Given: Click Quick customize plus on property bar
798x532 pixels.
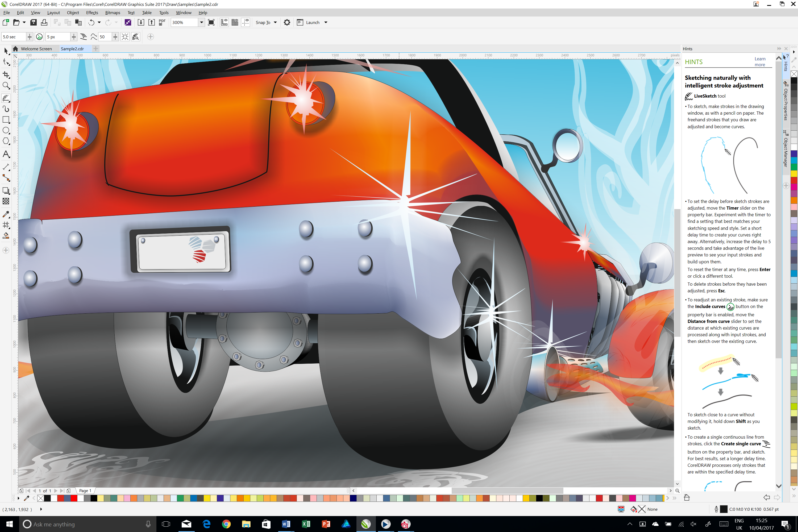Looking at the screenshot, I should [x=151, y=37].
